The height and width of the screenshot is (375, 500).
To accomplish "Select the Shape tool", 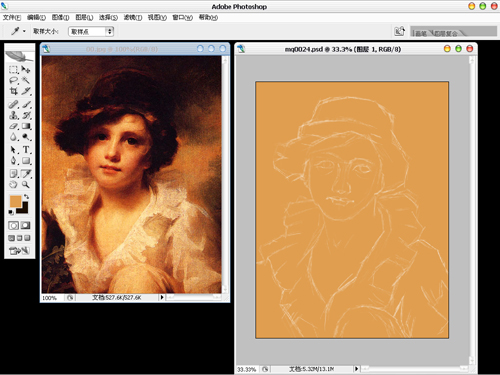I will click(26, 161).
